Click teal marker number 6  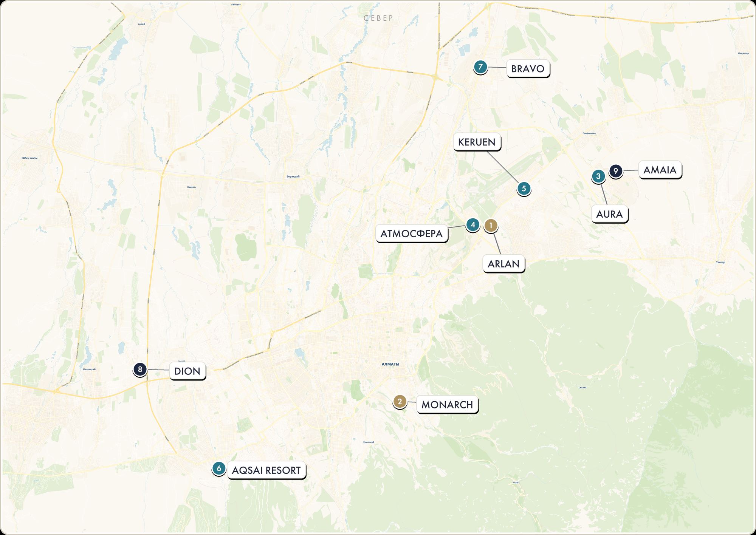(219, 469)
